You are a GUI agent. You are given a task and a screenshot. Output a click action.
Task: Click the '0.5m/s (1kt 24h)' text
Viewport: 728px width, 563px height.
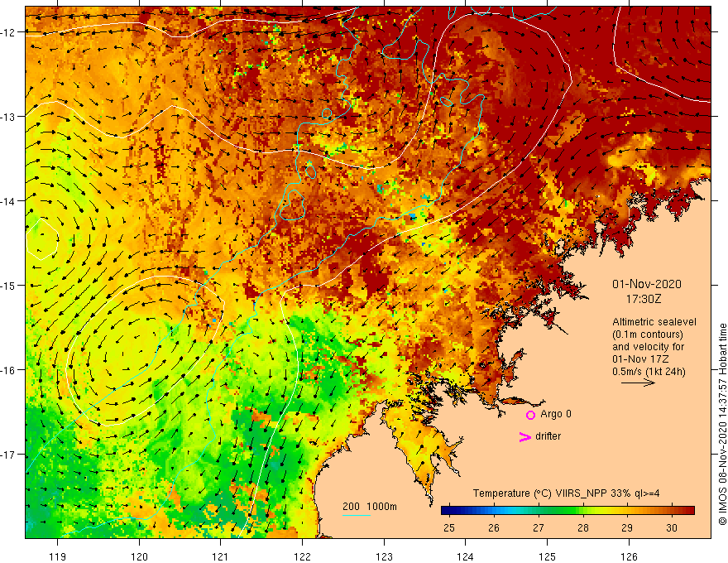click(x=649, y=372)
